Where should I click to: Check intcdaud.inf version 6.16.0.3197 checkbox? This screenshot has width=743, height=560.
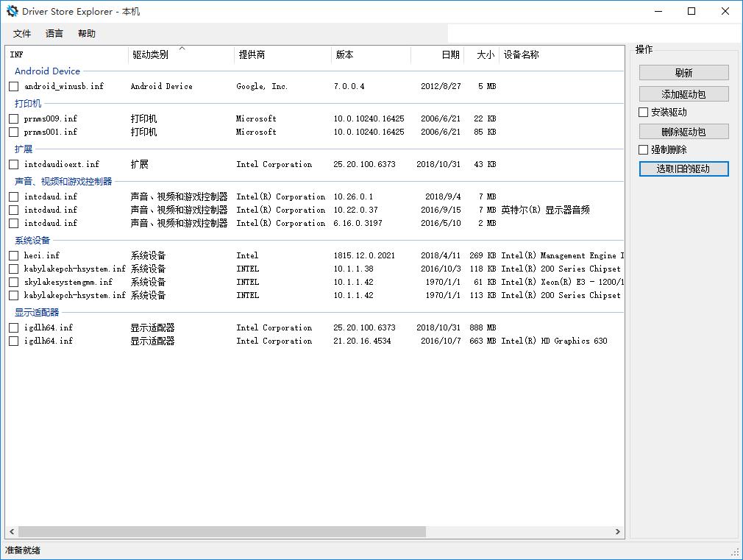[x=14, y=223]
